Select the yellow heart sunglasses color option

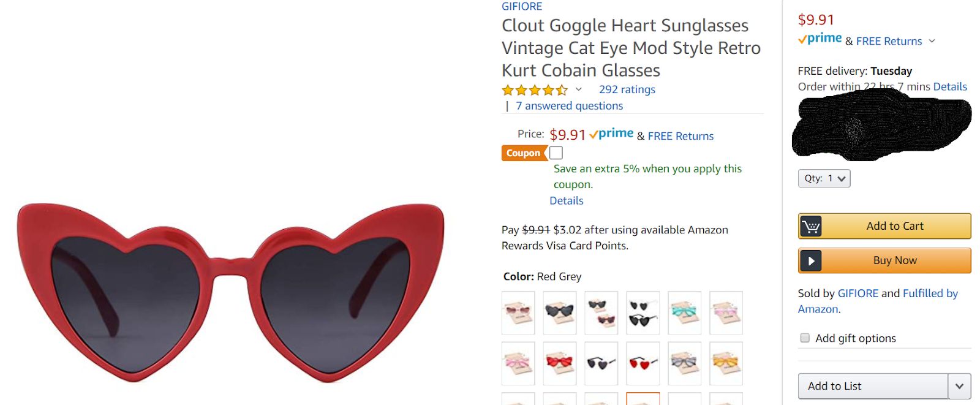726,363
